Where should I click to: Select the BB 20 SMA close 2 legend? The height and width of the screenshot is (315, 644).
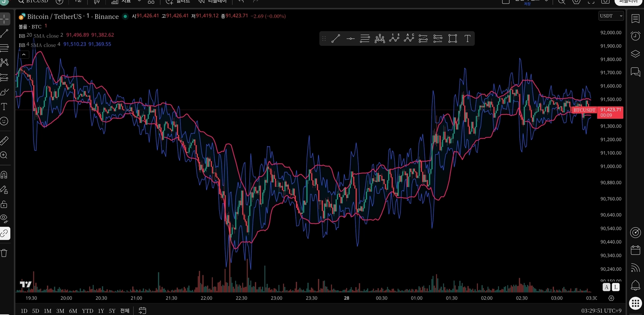(x=41, y=36)
